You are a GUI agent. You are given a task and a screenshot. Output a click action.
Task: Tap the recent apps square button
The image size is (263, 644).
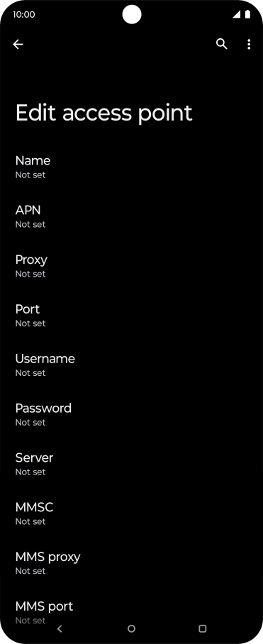point(202,628)
